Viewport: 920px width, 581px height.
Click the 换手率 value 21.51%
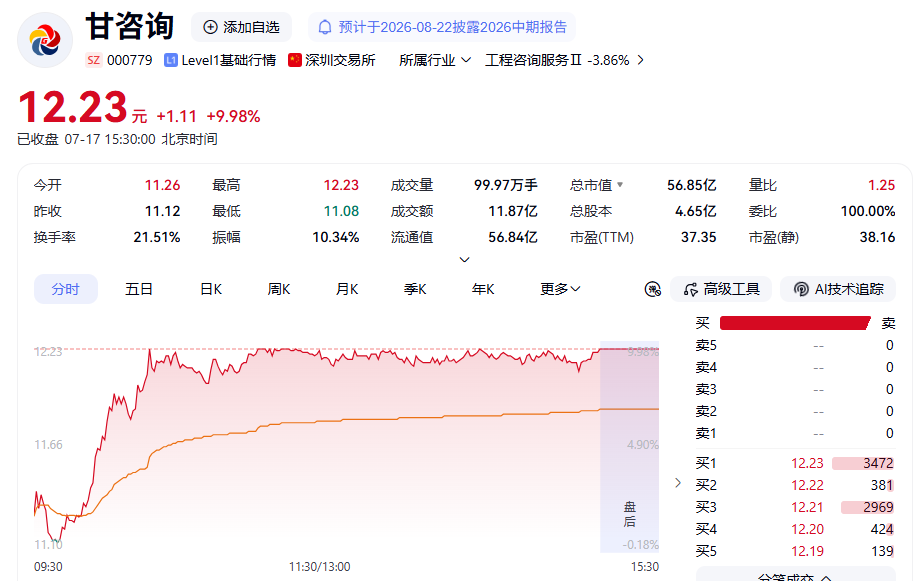pos(157,238)
